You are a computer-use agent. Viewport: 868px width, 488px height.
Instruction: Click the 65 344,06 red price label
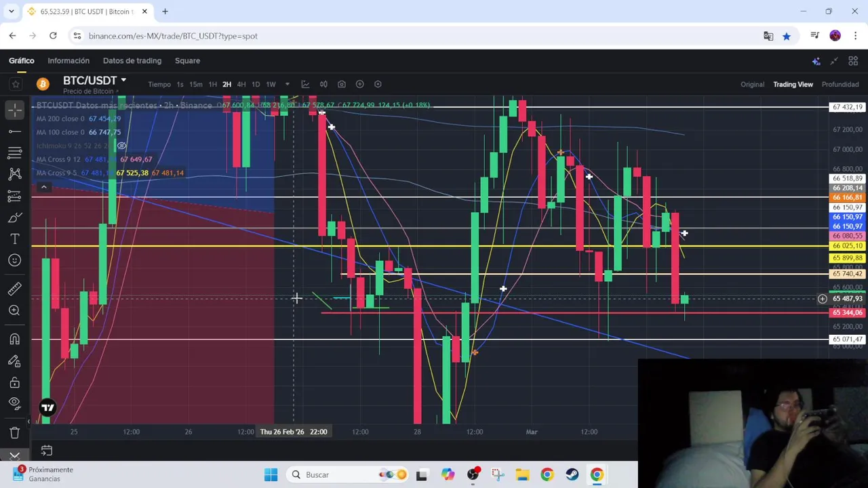848,312
